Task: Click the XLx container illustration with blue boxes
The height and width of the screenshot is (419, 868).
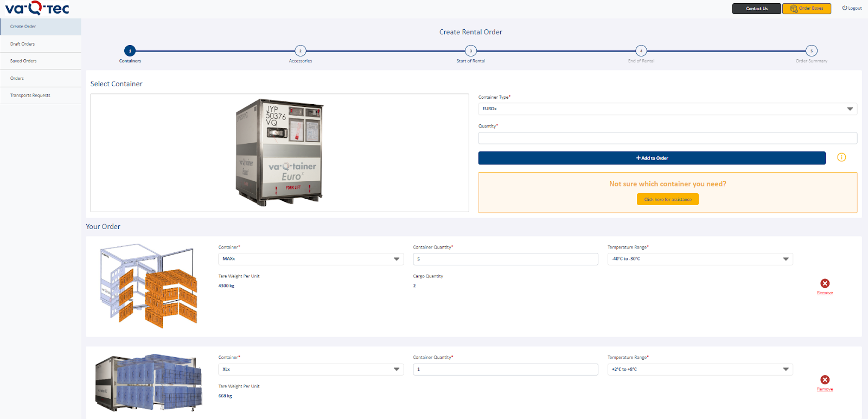Action: [149, 383]
